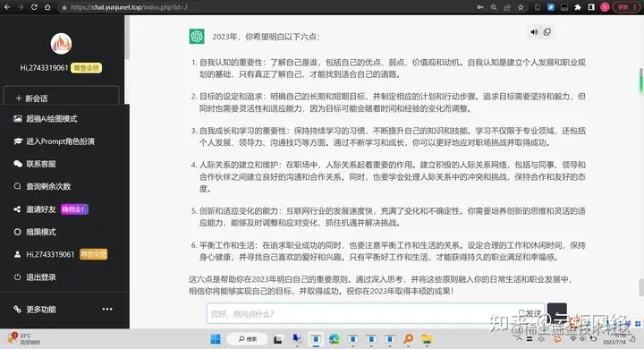644x349 pixels.
Task: Click the power icon beside 退出登录
Action: coord(17,277)
